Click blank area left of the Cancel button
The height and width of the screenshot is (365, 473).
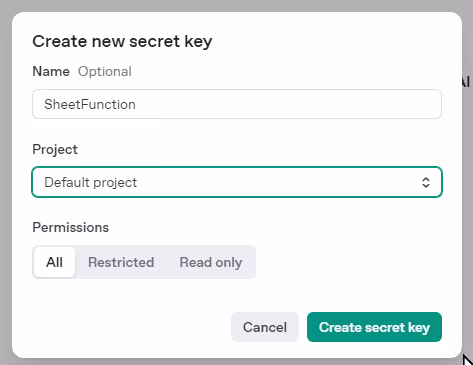tap(130, 327)
